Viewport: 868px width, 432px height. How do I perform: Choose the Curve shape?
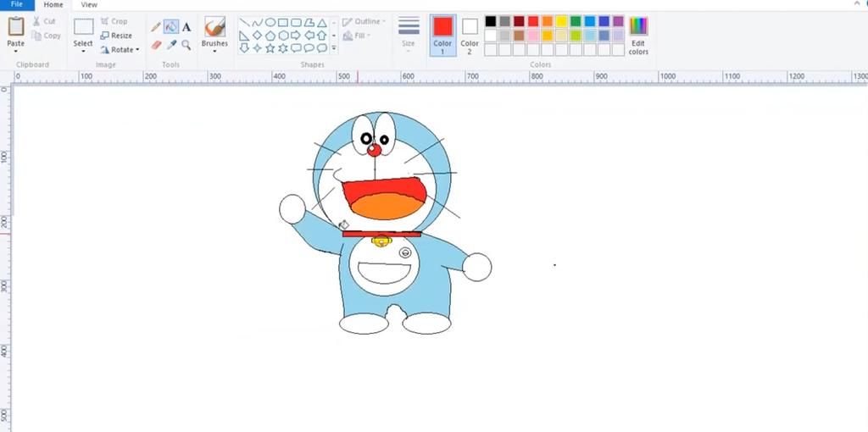[257, 23]
